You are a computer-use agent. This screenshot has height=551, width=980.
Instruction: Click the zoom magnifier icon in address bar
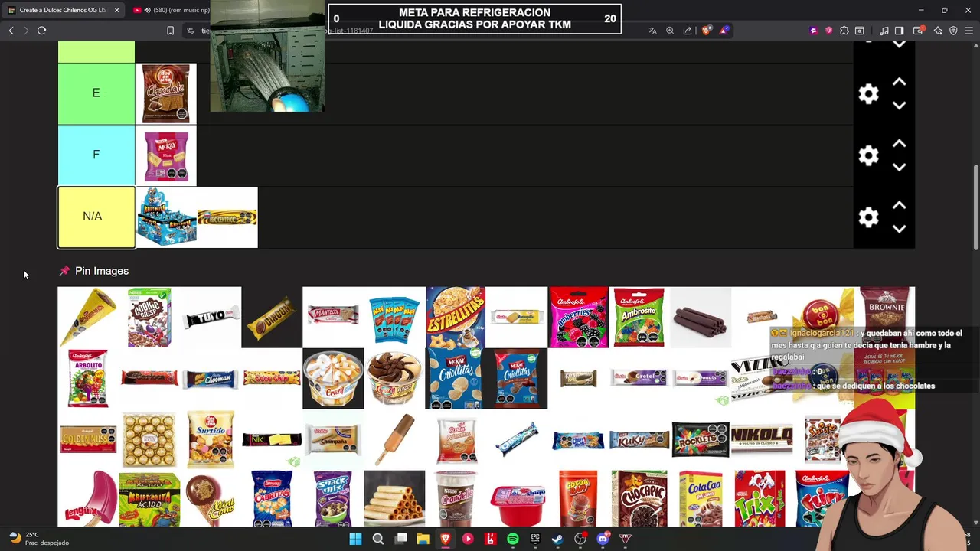pyautogui.click(x=670, y=31)
